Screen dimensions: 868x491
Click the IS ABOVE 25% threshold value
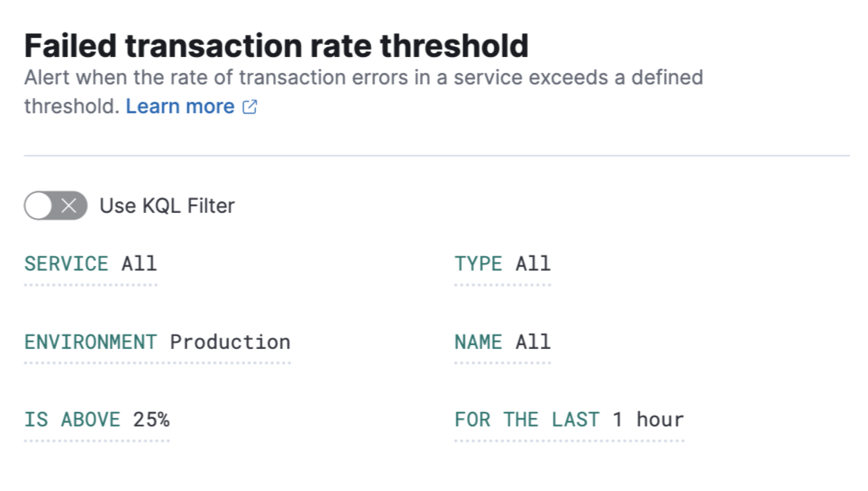click(97, 419)
